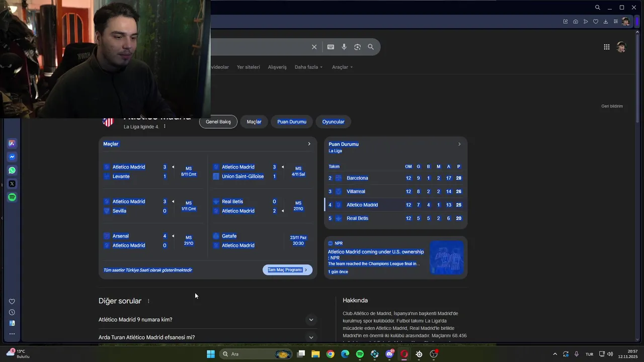Image resolution: width=644 pixels, height=362 pixels.
Task: Take a snapshot with camera icon
Action: [576, 22]
